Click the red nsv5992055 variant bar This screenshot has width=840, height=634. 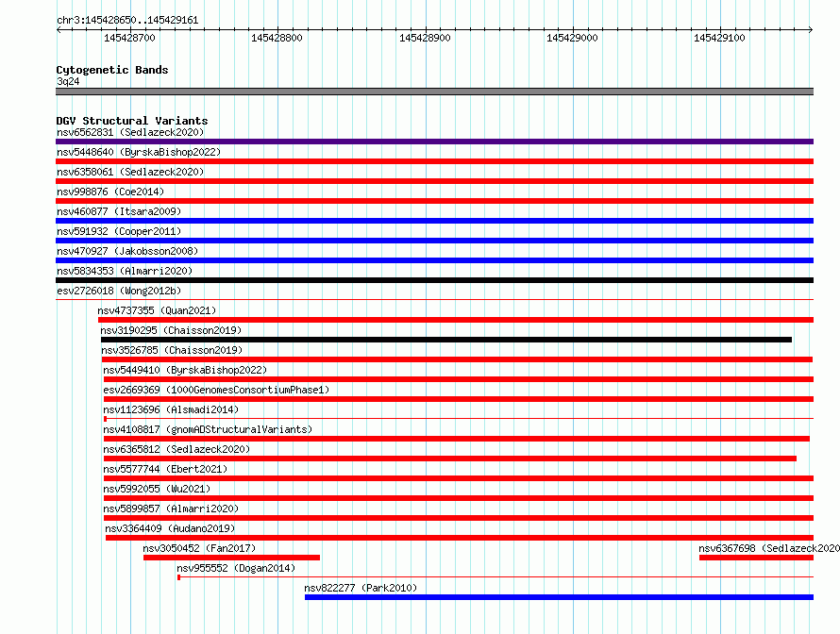pos(459,498)
